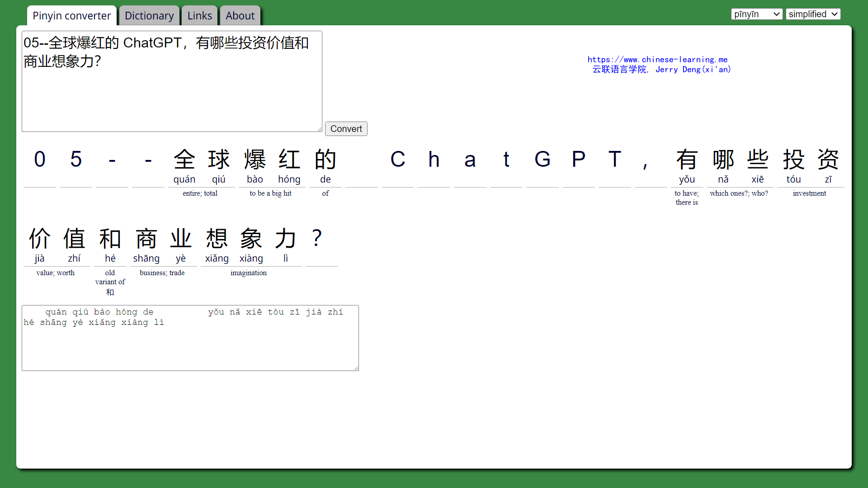Click the pinyin 'yǒu' under 有

pyautogui.click(x=687, y=179)
